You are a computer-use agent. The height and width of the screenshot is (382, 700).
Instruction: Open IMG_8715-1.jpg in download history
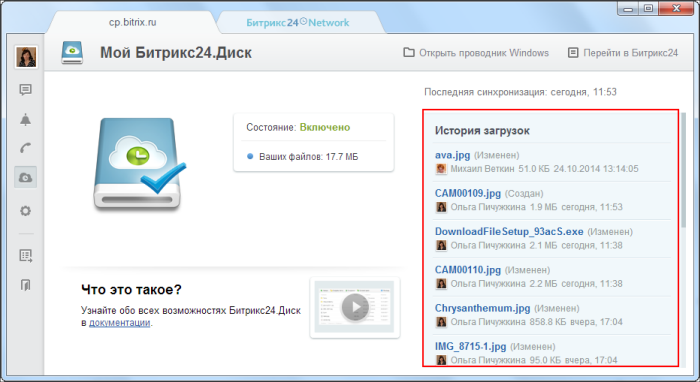point(471,347)
